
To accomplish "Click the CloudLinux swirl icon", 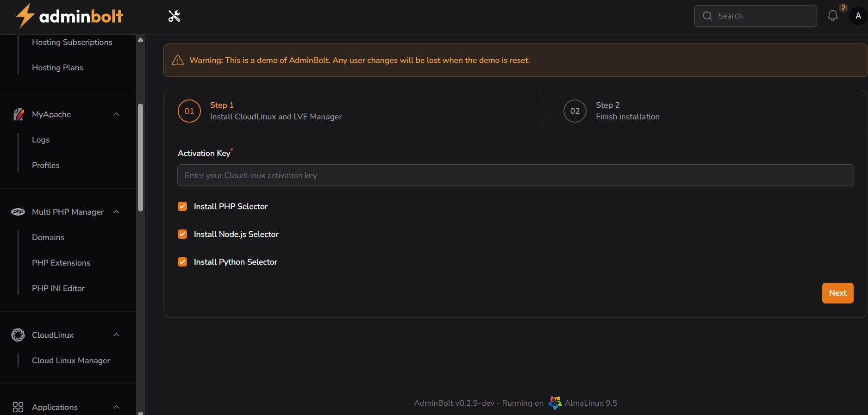I will 18,335.
